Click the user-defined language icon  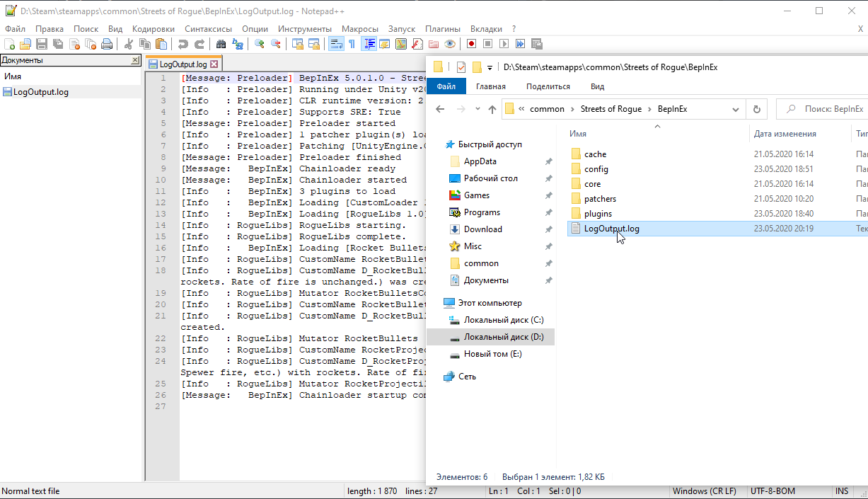pyautogui.click(x=384, y=44)
